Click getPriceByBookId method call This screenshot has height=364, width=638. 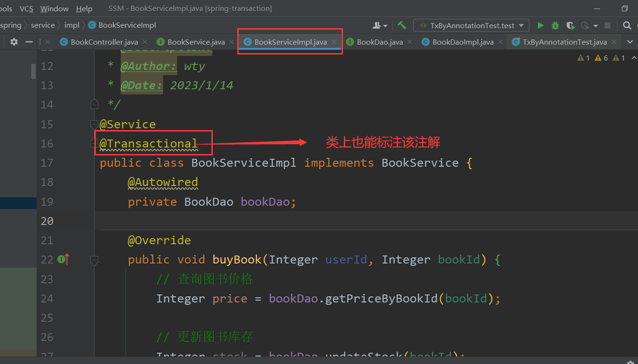coord(381,298)
